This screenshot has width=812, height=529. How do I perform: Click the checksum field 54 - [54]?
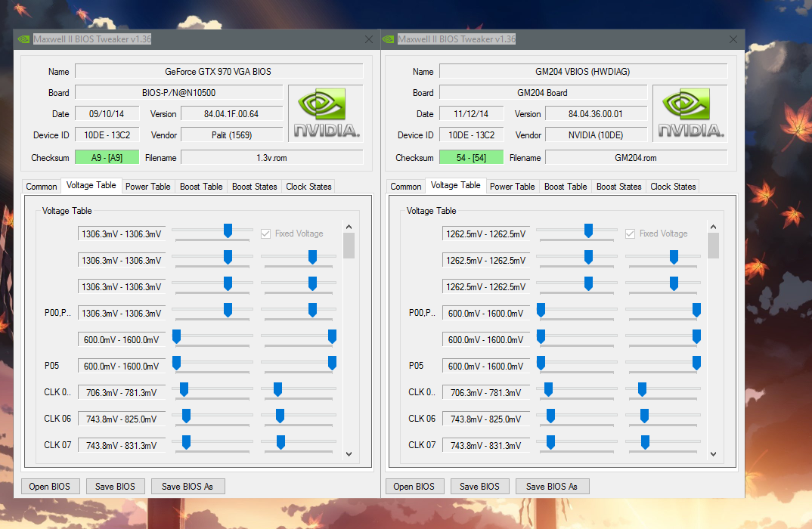coord(472,157)
